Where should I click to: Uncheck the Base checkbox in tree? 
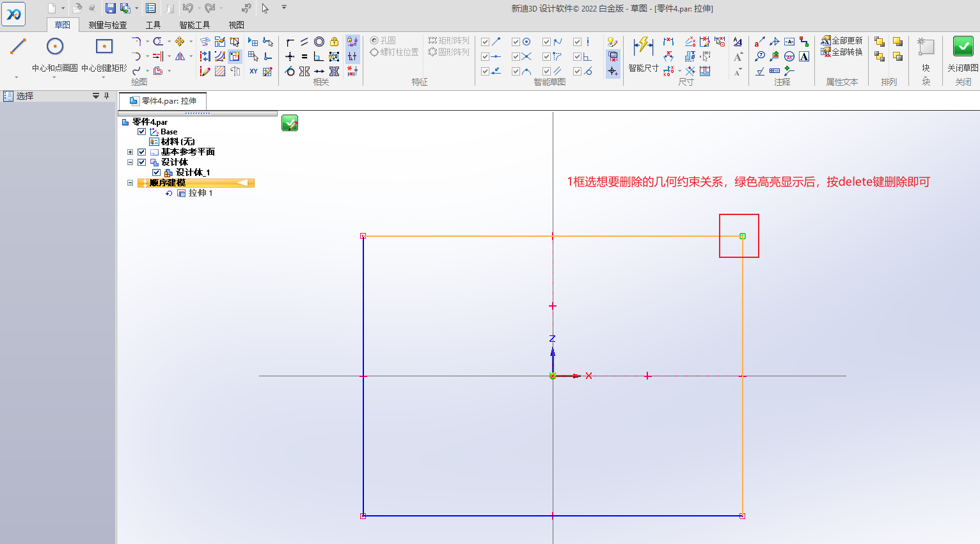tap(142, 132)
